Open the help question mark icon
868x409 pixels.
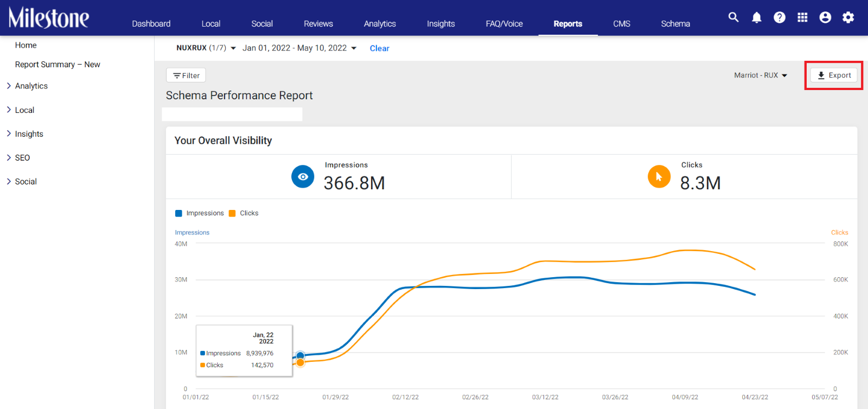coord(780,17)
